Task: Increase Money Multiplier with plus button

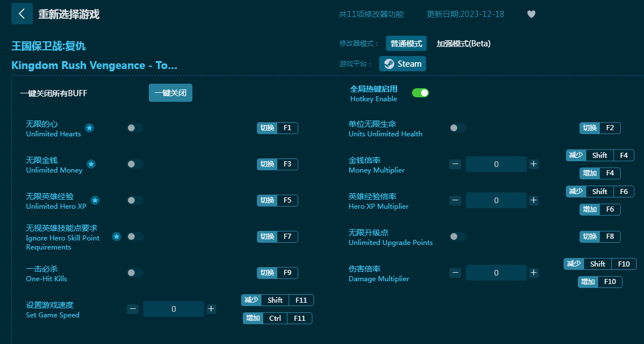Action: (534, 164)
